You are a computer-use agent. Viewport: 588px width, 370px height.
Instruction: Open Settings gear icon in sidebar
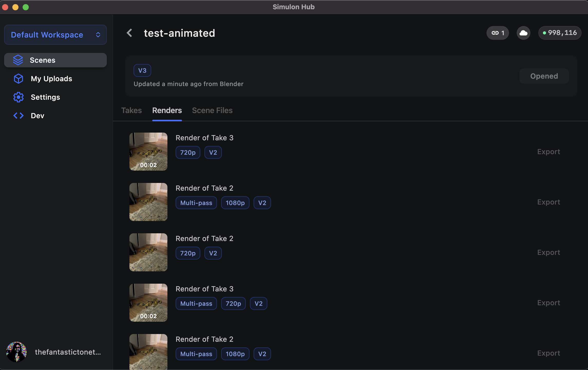click(18, 97)
